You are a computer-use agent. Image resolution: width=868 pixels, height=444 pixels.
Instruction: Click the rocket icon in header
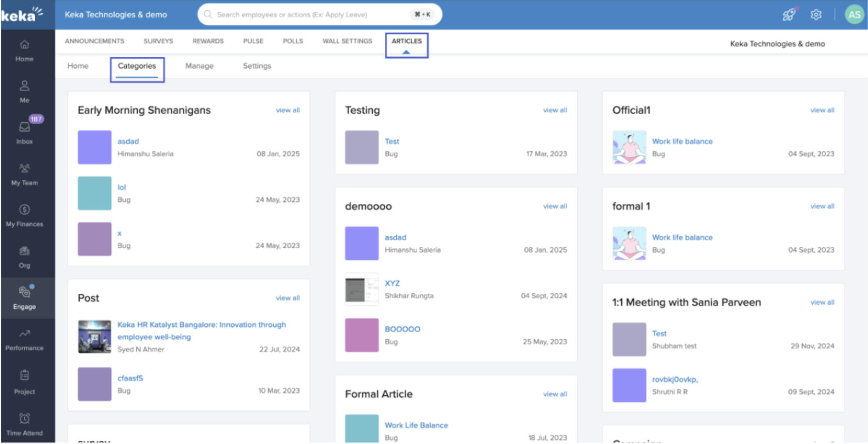tap(789, 15)
